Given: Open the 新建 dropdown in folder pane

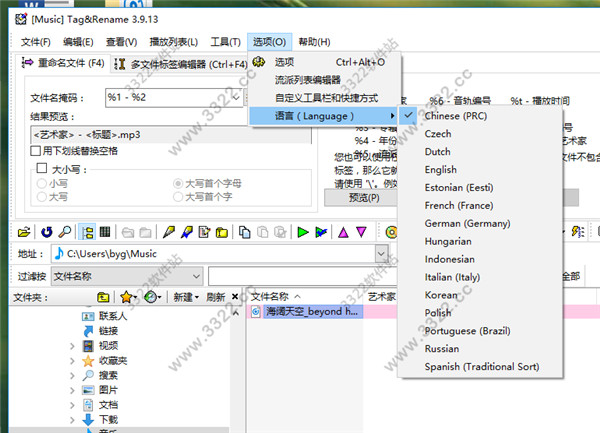Looking at the screenshot, I should point(186,297).
